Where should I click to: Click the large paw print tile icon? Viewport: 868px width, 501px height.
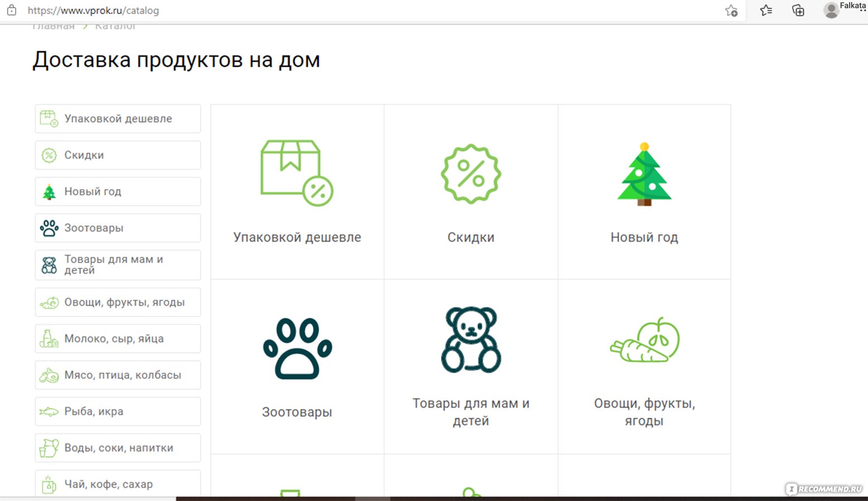(298, 349)
